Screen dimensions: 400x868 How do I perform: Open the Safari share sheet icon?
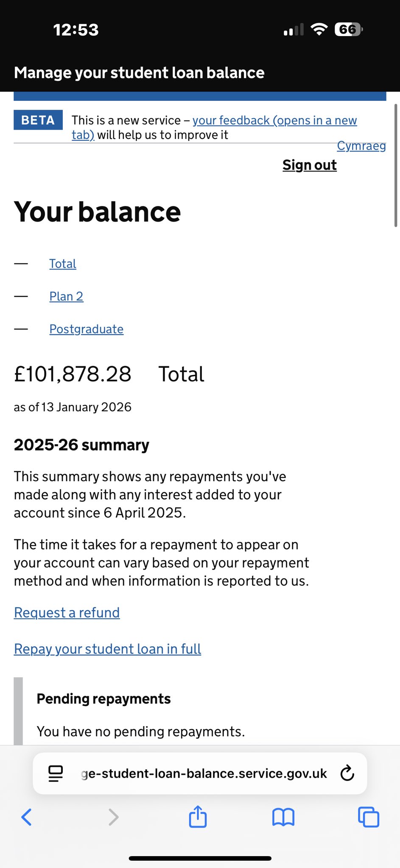pos(198,816)
